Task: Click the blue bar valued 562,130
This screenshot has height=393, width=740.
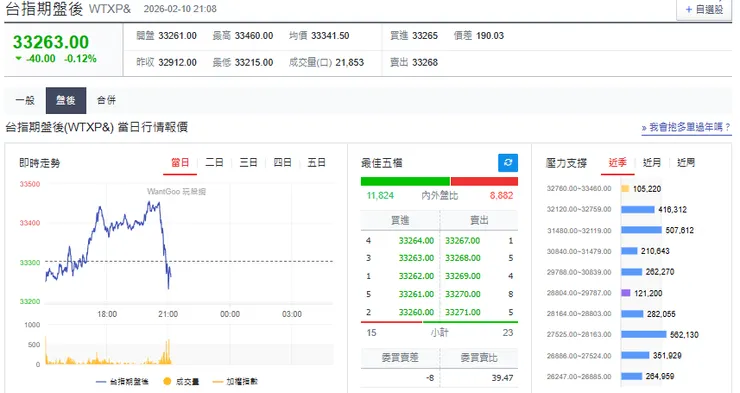Action: tap(644, 334)
